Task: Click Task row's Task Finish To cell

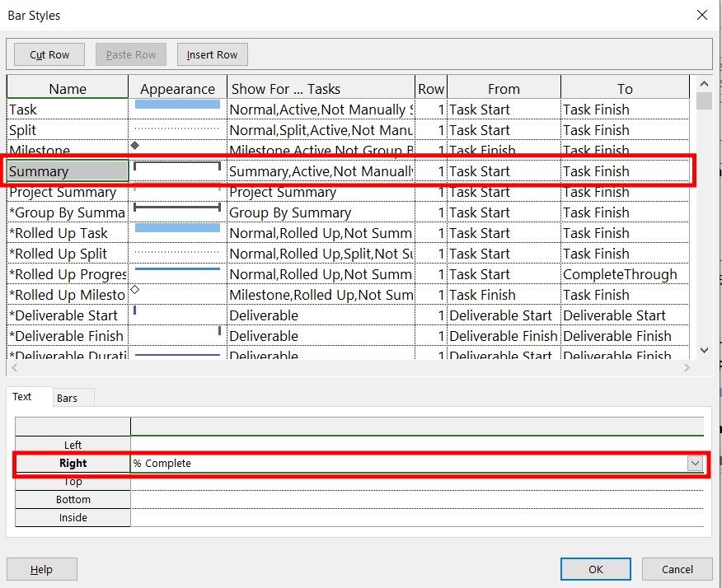Action: tap(625, 110)
